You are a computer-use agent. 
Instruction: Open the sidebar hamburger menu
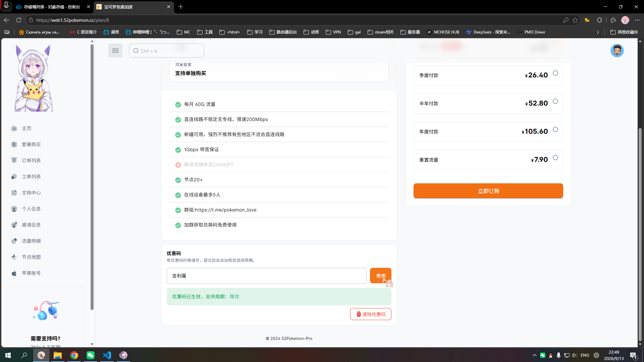click(x=115, y=51)
